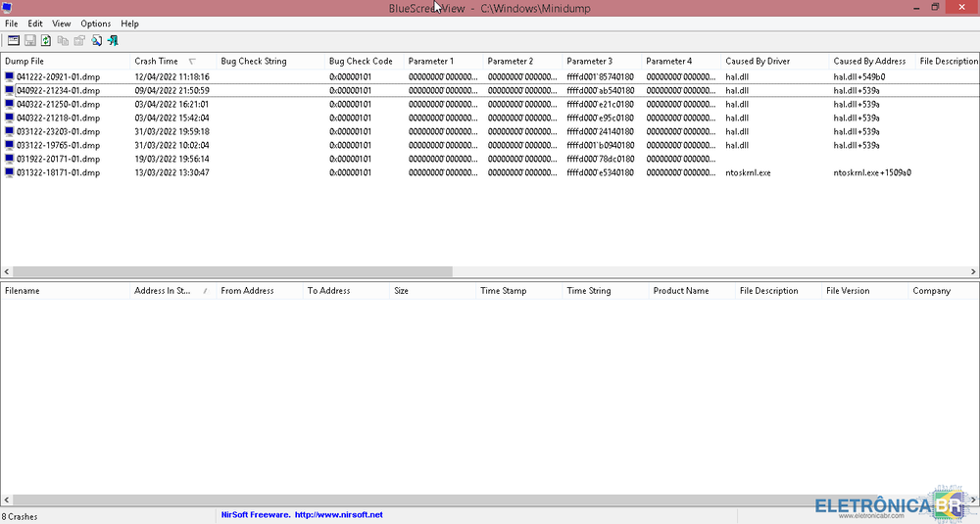Click upper pane horizontal scrollbar right arrow
This screenshot has width=980, height=524.
[974, 271]
